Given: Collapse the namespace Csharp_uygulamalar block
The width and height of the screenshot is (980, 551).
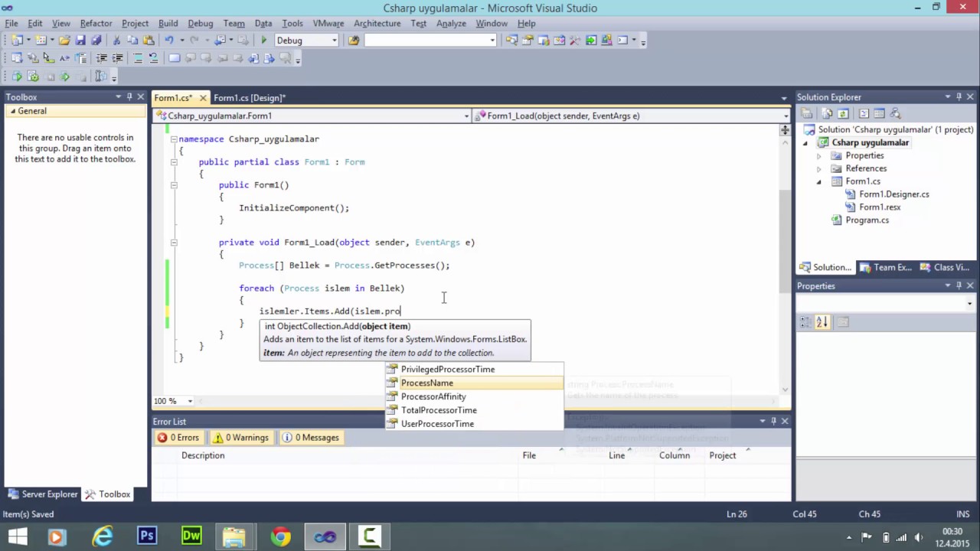Looking at the screenshot, I should click(x=174, y=139).
